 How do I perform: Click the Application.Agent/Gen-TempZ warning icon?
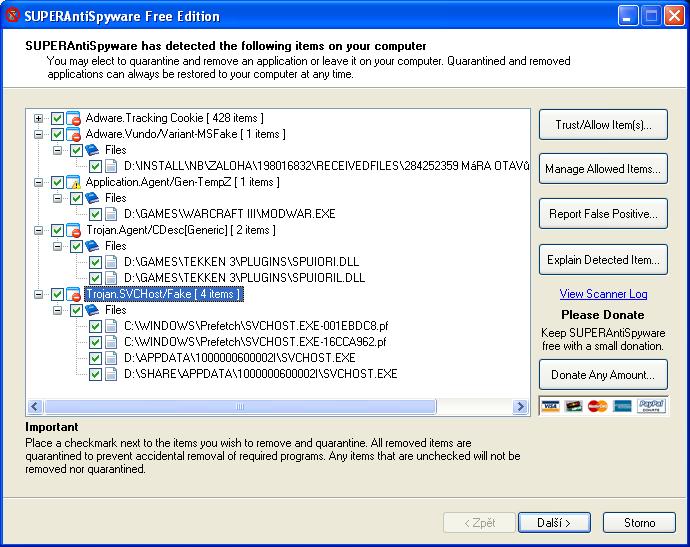click(73, 182)
